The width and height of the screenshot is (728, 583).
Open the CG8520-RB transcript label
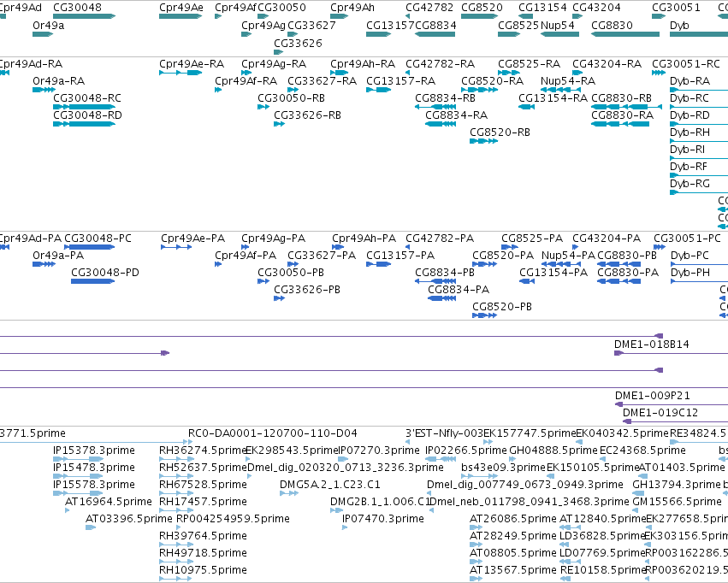[500, 132]
